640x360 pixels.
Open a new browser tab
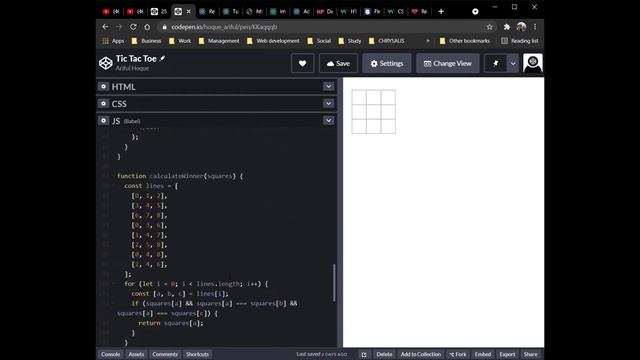(x=441, y=11)
